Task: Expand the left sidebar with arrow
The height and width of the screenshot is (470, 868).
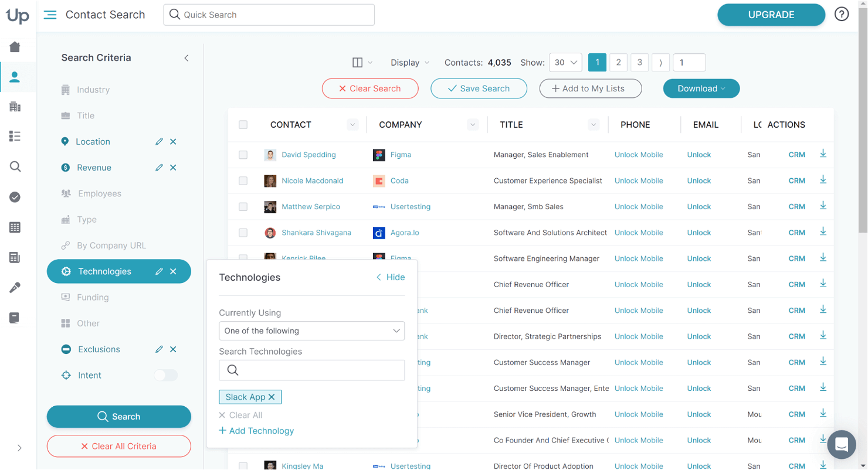Action: pos(19,448)
